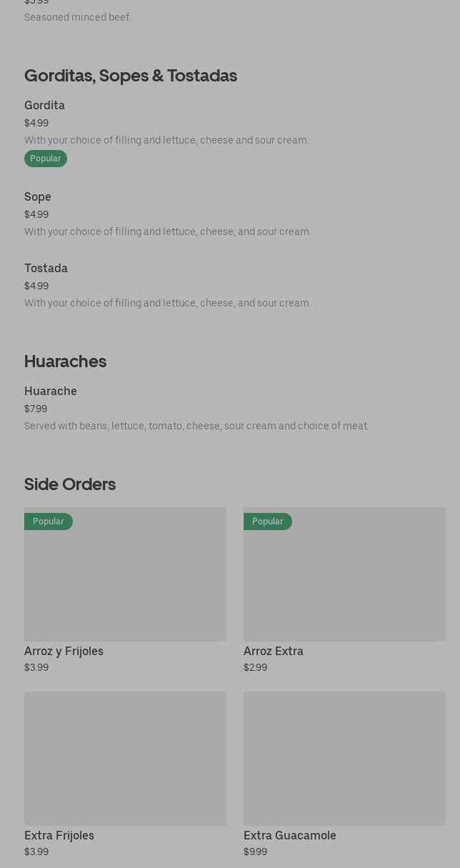460x868 pixels.
Task: Click the Arroz Extra photo
Action: pyautogui.click(x=344, y=582)
